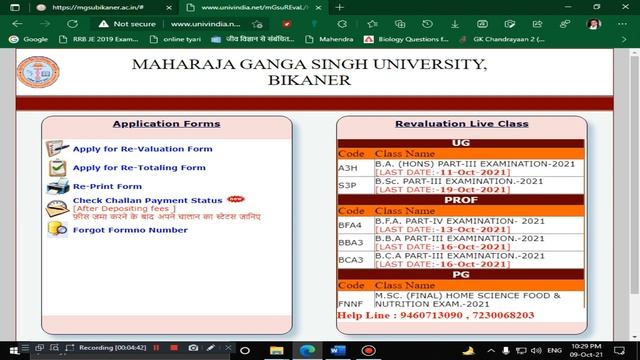
Task: Open Windows notification center icon
Action: pyautogui.click(x=619, y=351)
